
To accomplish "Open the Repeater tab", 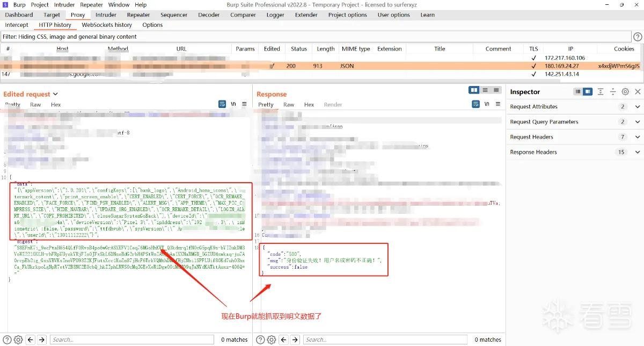I will coord(138,15).
